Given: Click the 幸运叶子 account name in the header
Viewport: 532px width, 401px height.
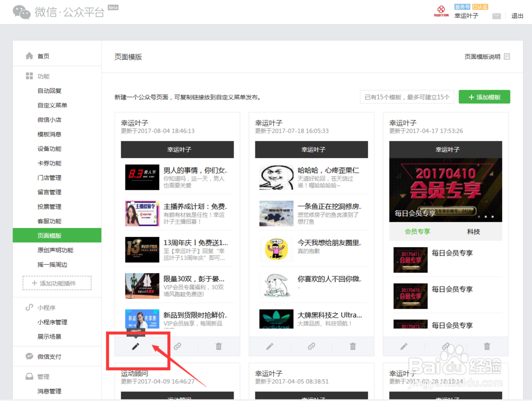Looking at the screenshot, I should coord(467,16).
